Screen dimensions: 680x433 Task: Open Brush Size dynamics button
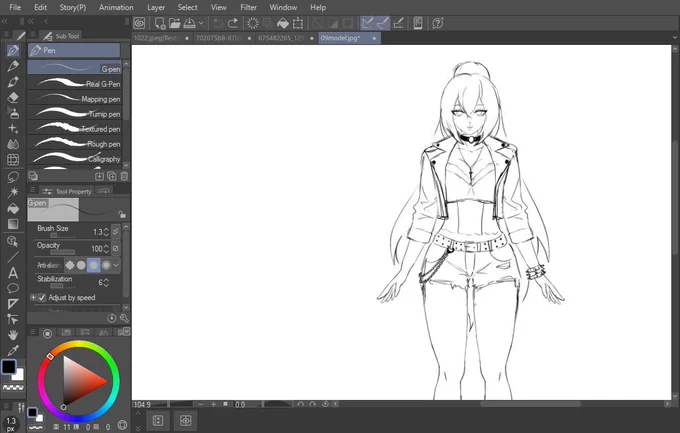click(115, 232)
